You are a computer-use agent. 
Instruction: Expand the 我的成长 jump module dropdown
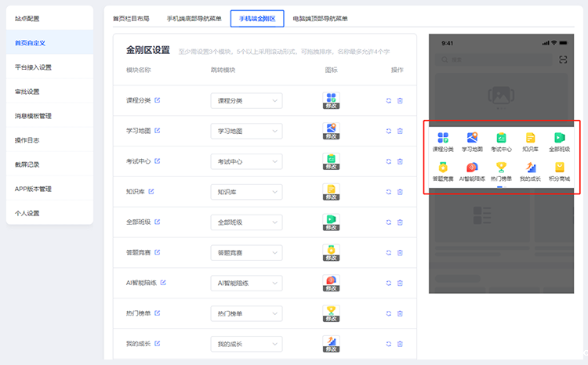(246, 344)
